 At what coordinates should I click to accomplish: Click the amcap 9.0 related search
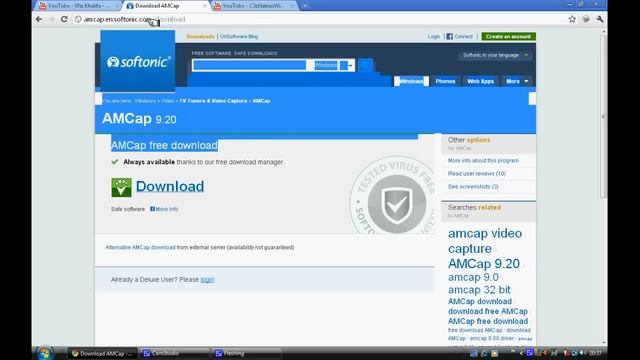point(473,277)
